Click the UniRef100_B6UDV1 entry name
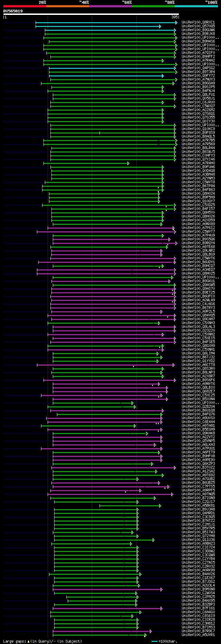This screenshot has width=221, height=644. [x=198, y=262]
